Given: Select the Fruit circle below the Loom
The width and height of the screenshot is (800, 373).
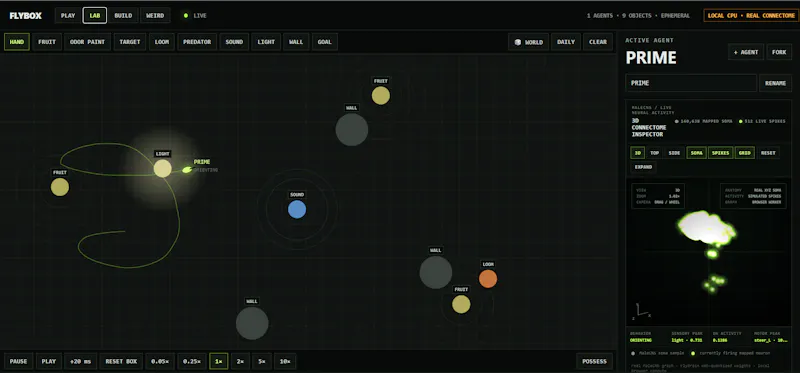Looking at the screenshot, I should (x=461, y=304).
